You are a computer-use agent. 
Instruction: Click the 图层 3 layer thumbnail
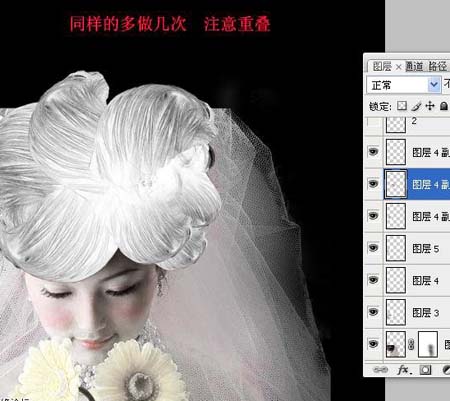396,312
